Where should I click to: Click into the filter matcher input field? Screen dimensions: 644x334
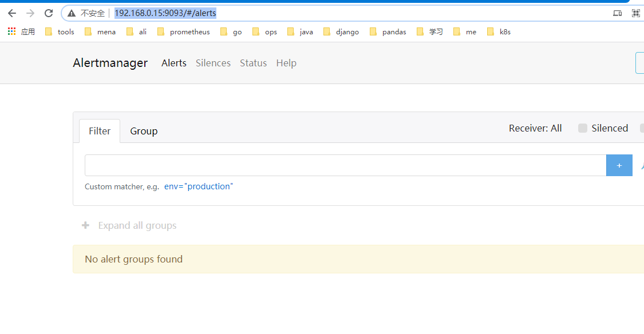[x=345, y=165]
